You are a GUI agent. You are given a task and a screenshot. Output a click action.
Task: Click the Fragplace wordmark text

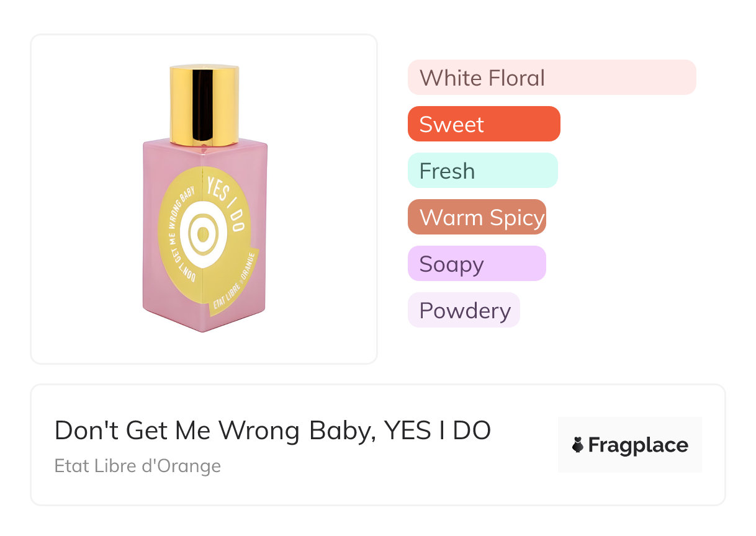point(638,445)
